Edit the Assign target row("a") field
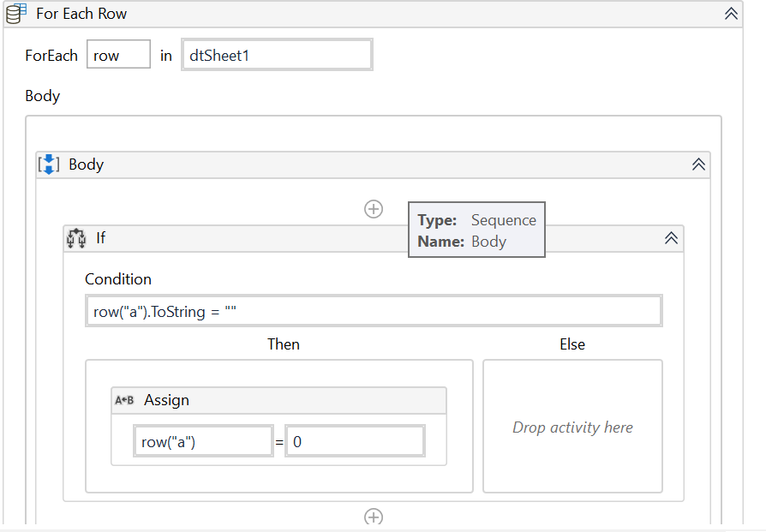The image size is (766, 532). point(203,442)
